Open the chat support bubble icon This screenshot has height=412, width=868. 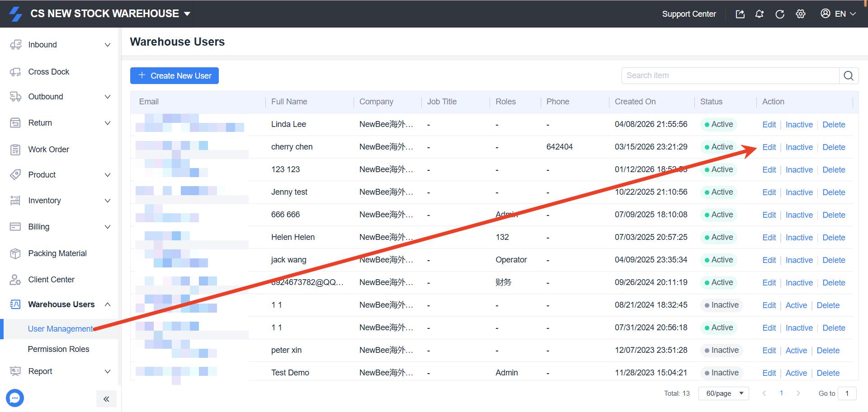click(x=15, y=398)
